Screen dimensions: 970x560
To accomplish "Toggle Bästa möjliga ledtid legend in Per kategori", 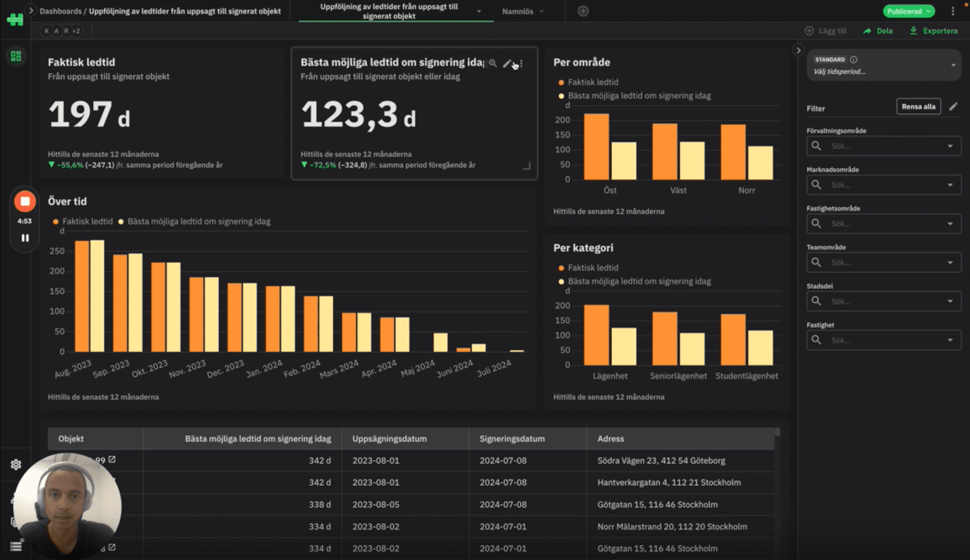I will click(x=634, y=282).
